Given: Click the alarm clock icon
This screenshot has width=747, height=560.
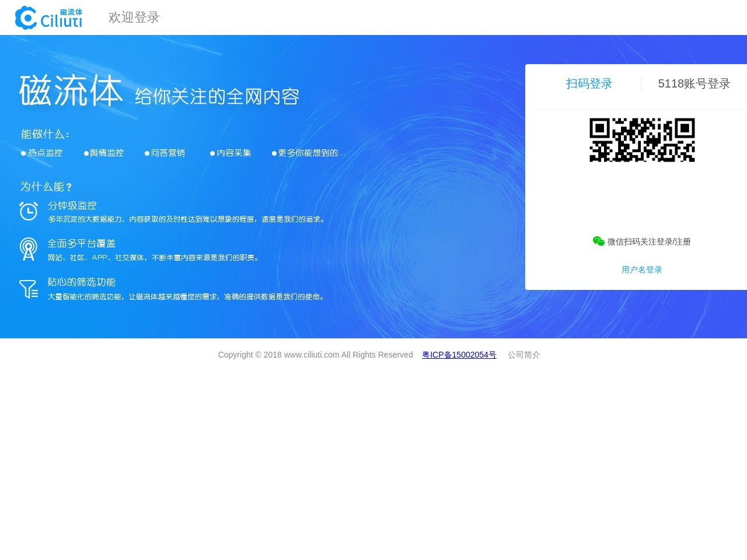Looking at the screenshot, I should click(28, 211).
